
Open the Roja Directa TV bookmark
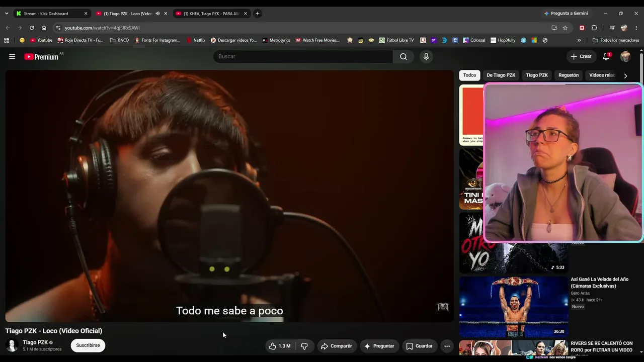(80, 40)
